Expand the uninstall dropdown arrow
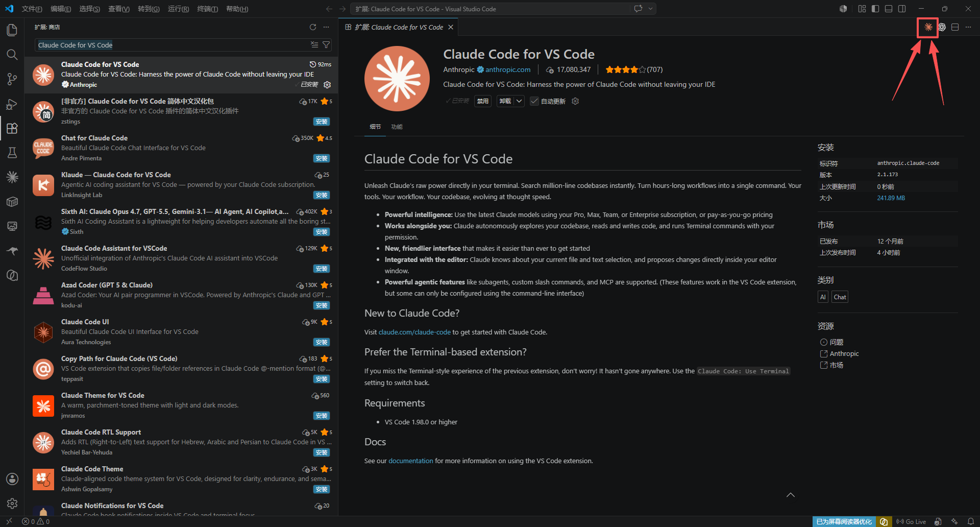The image size is (980, 527). (x=519, y=101)
